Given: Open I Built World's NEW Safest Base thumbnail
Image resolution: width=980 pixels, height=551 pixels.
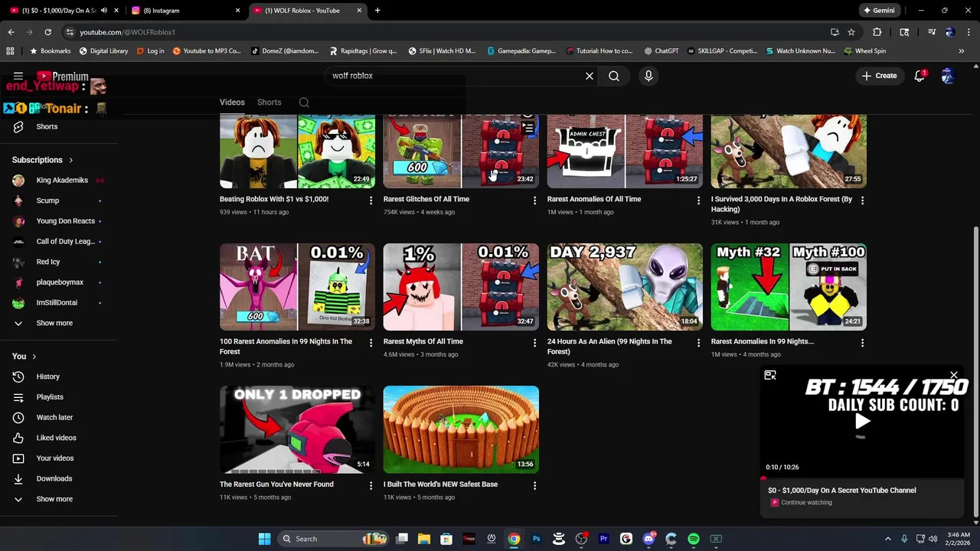Looking at the screenshot, I should click(461, 429).
